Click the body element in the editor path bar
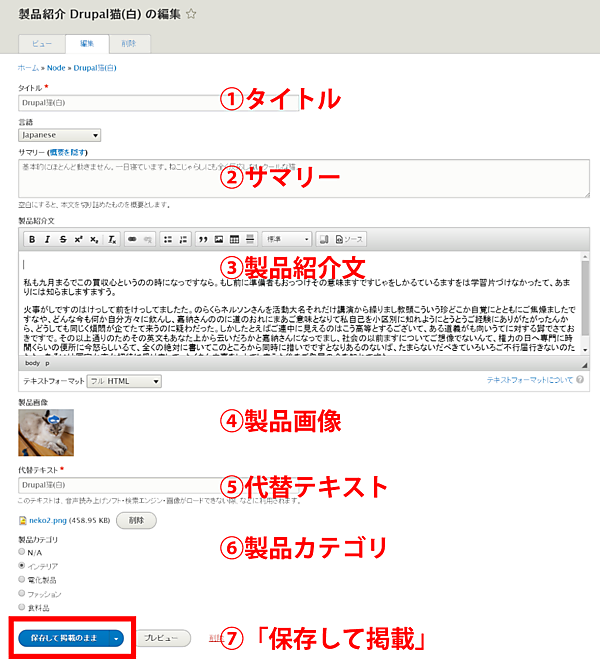This screenshot has height=659, width=600. [x=32, y=363]
